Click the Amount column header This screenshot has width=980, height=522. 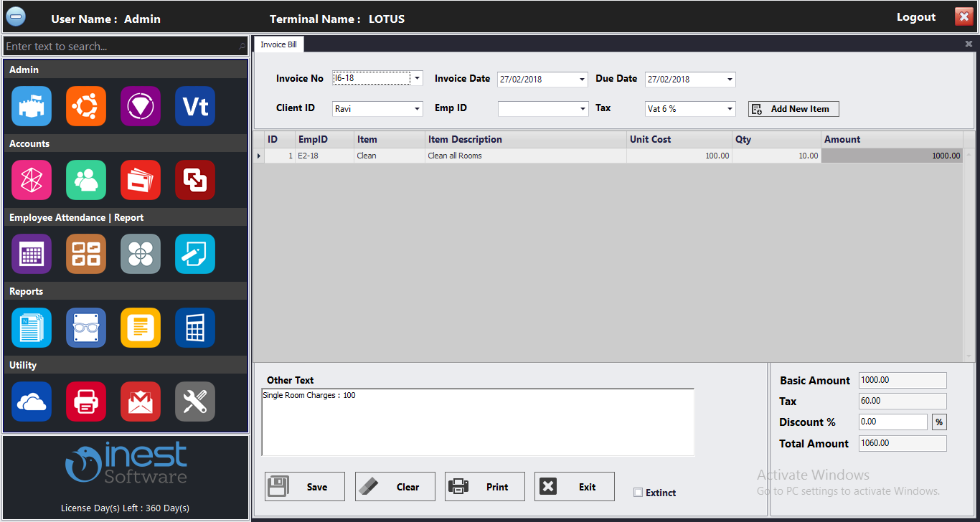[892, 140]
